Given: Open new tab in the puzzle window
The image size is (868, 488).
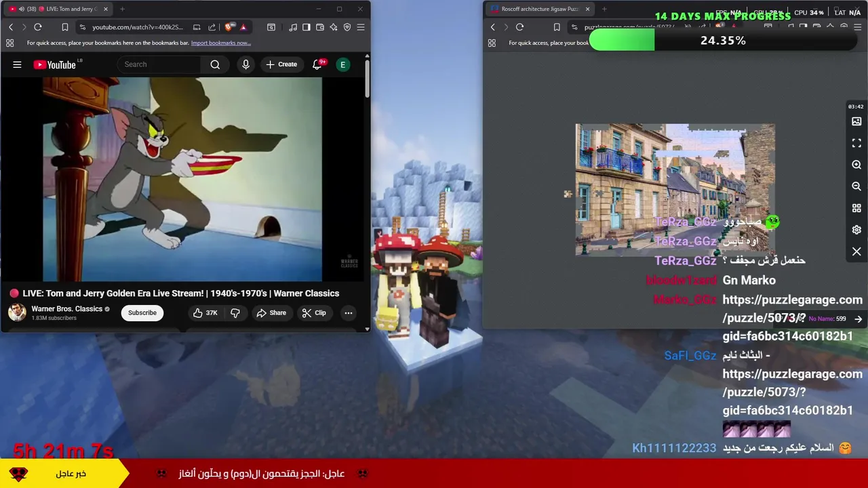Looking at the screenshot, I should coord(604,9).
